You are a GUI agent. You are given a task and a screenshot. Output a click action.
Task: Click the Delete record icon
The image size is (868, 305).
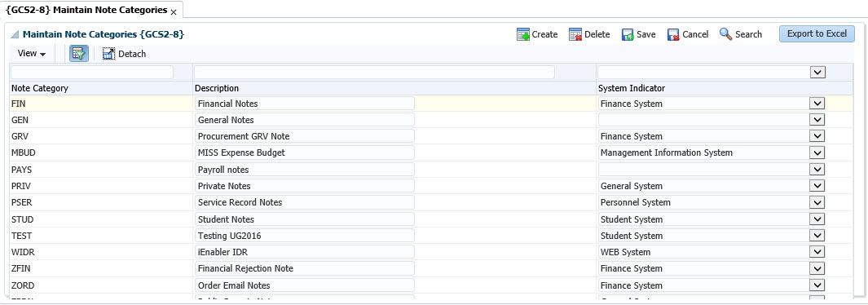point(575,34)
